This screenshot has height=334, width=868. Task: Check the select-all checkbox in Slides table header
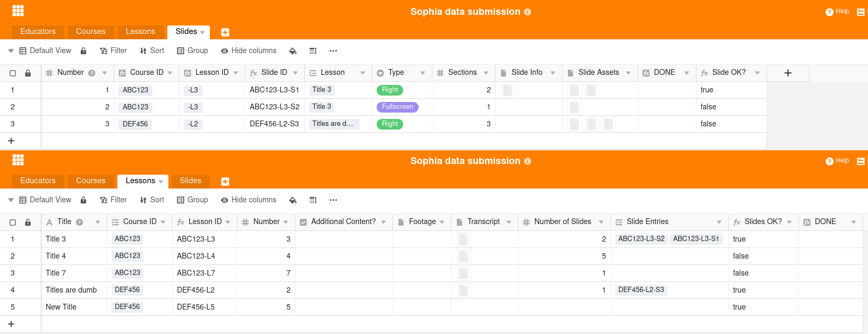coord(13,73)
